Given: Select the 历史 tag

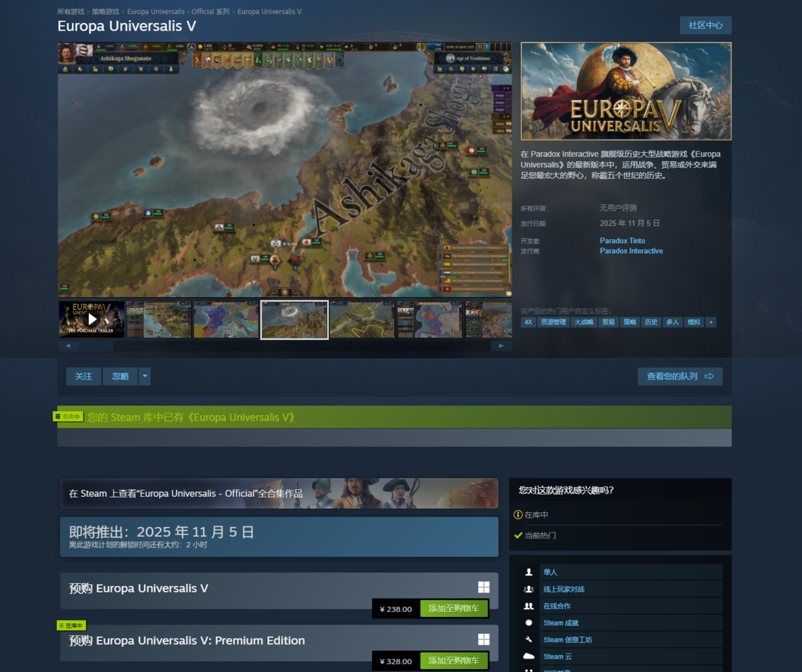Looking at the screenshot, I should click(651, 322).
